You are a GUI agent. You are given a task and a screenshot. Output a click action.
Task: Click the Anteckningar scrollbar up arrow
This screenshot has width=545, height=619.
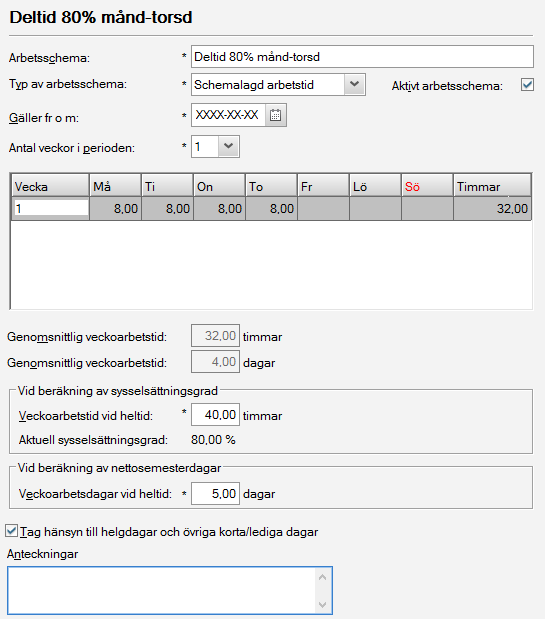322,577
